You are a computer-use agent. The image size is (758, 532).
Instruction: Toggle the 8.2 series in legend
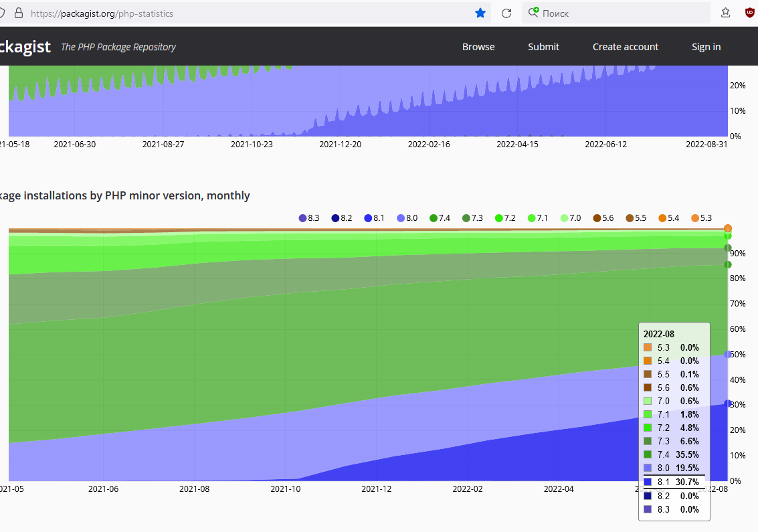point(342,218)
